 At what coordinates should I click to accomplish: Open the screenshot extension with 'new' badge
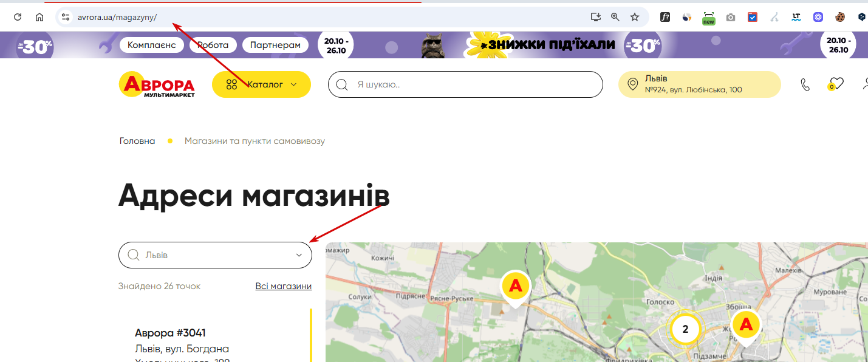pos(709,18)
